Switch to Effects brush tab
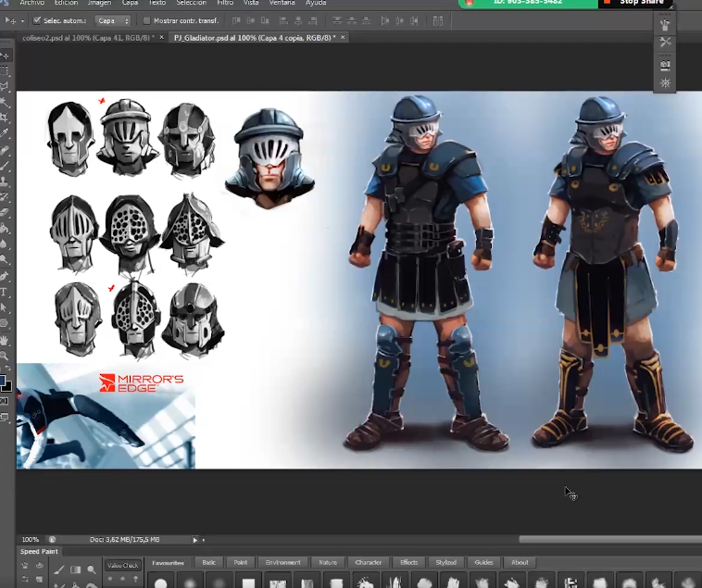This screenshot has width=702, height=588. tap(408, 562)
